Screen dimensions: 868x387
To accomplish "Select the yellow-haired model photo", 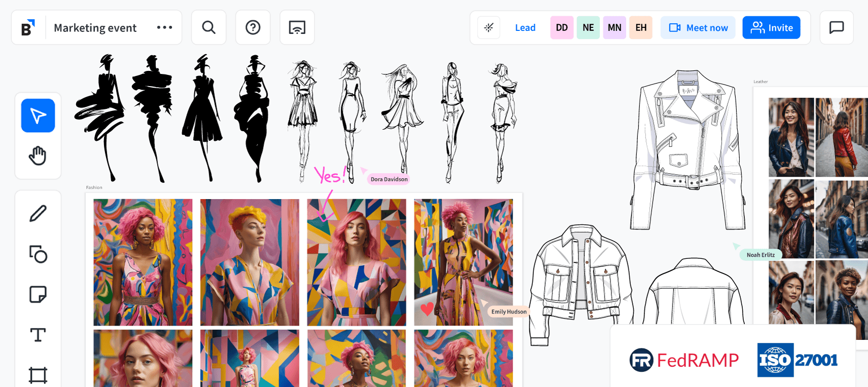I will (x=249, y=262).
